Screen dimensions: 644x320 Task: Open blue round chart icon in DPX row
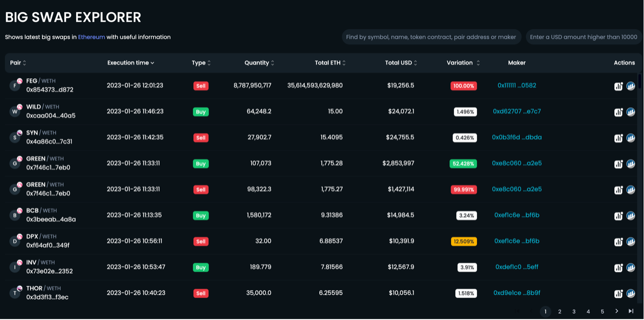point(631,242)
